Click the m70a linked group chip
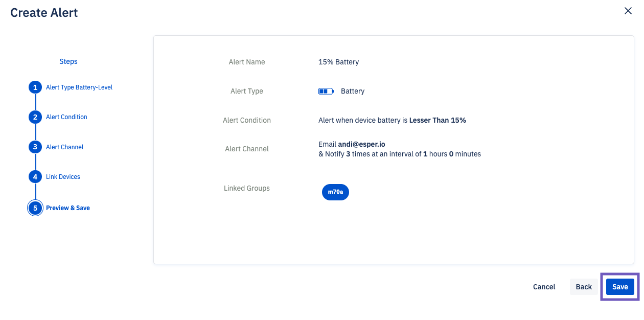The image size is (644, 320). pos(335,192)
